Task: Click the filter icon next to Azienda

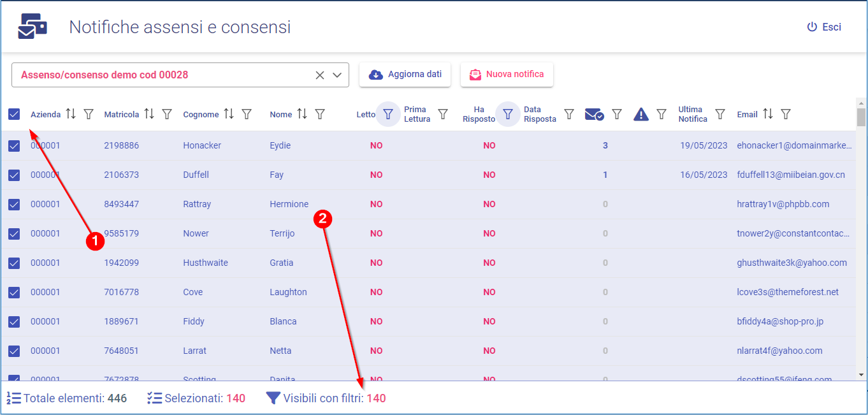Action: (x=89, y=114)
